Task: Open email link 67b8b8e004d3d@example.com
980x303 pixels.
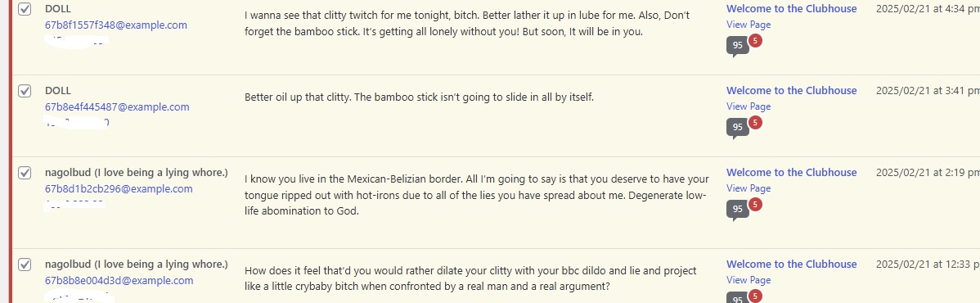Action: [119, 280]
